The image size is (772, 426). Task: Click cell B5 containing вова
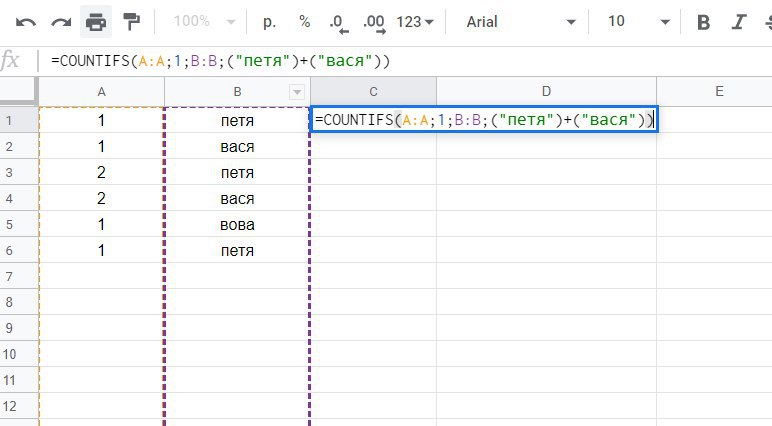(237, 225)
